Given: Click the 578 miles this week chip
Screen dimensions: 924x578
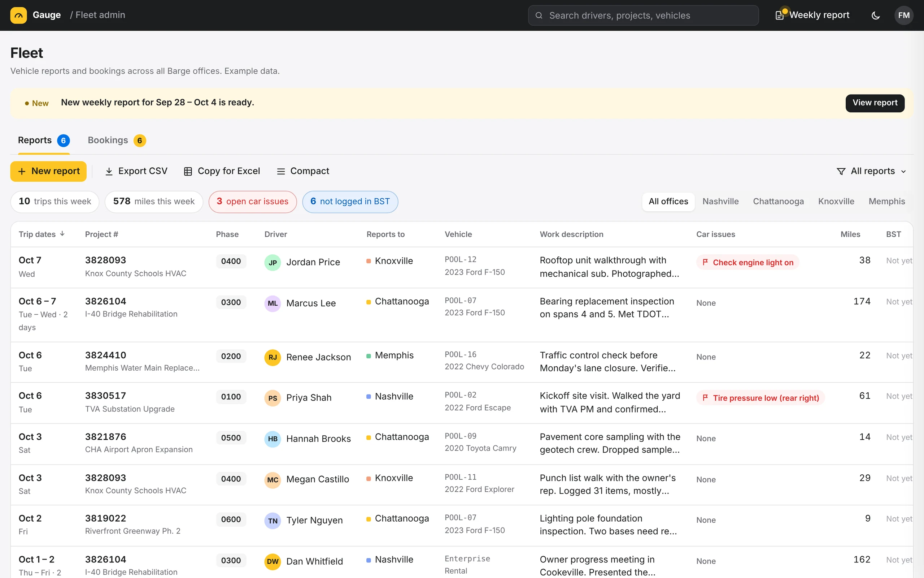Looking at the screenshot, I should pyautogui.click(x=154, y=202).
